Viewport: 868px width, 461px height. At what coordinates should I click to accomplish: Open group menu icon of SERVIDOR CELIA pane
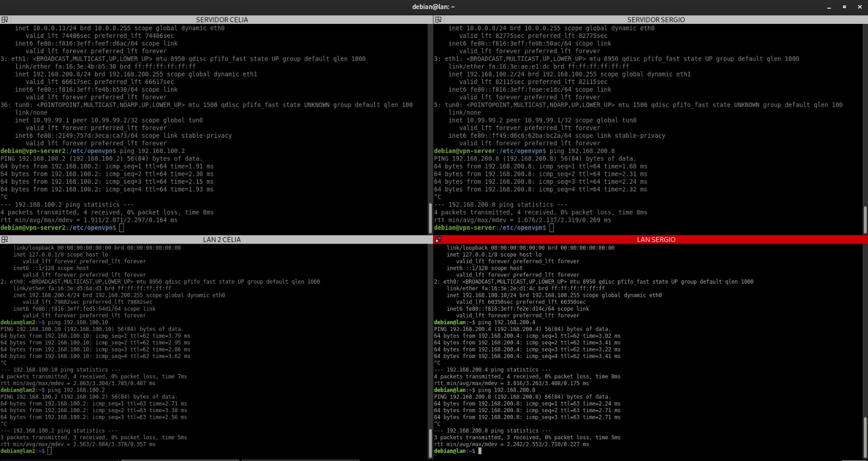coord(4,20)
